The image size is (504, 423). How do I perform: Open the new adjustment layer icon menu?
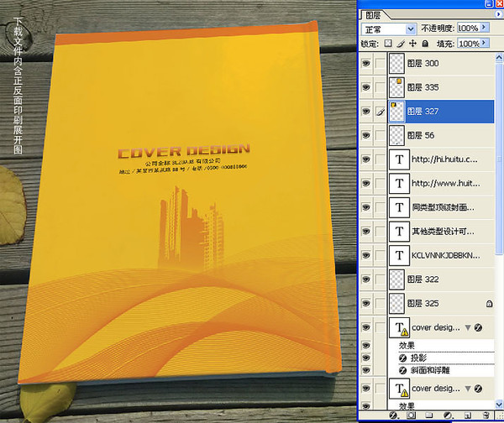pyautogui.click(x=448, y=415)
